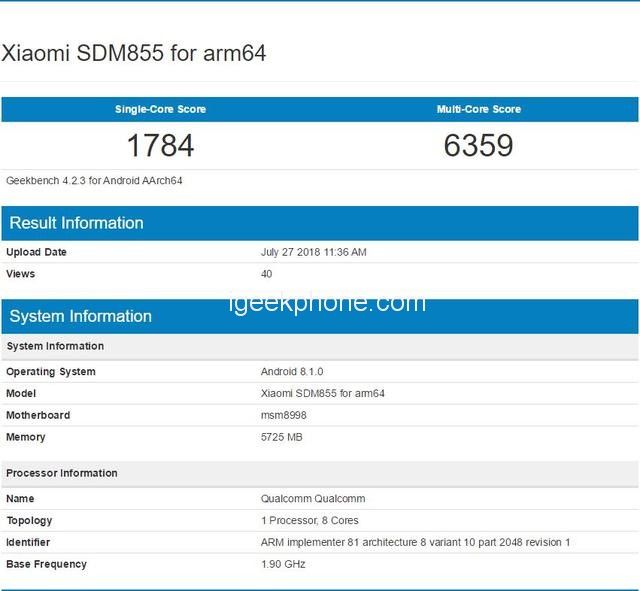The width and height of the screenshot is (640, 591).
Task: Select the Android 8.1.0 value
Action: click(x=292, y=372)
